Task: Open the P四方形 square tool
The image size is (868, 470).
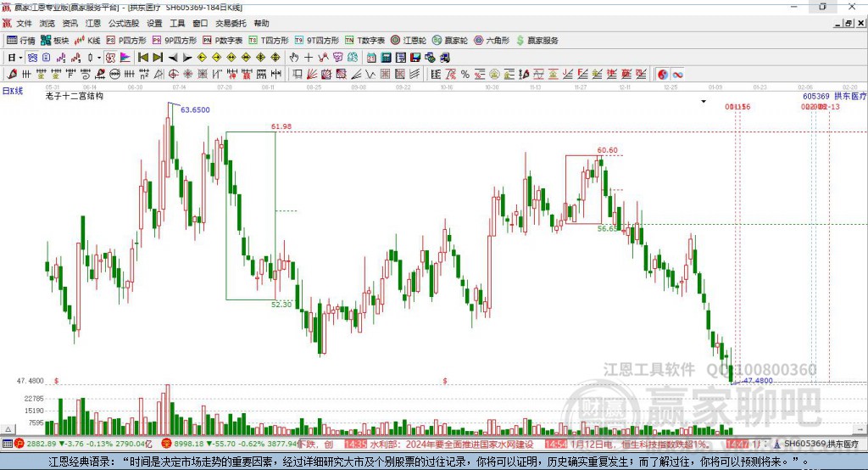Action: [x=126, y=41]
